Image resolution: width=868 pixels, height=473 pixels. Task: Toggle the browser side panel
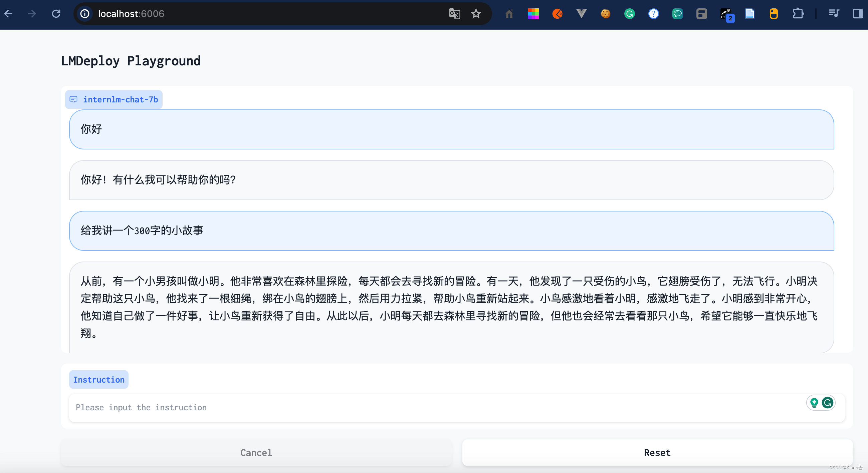coord(858,14)
